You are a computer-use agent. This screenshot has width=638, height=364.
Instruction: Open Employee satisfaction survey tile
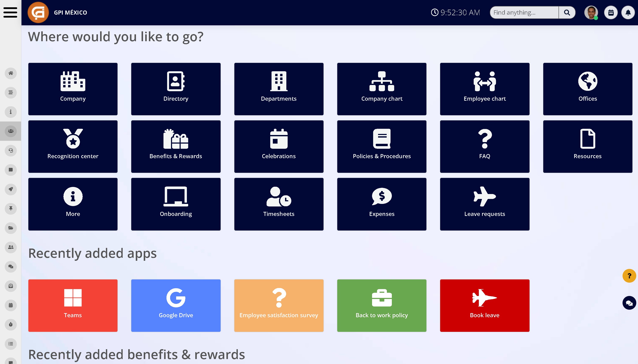(279, 305)
